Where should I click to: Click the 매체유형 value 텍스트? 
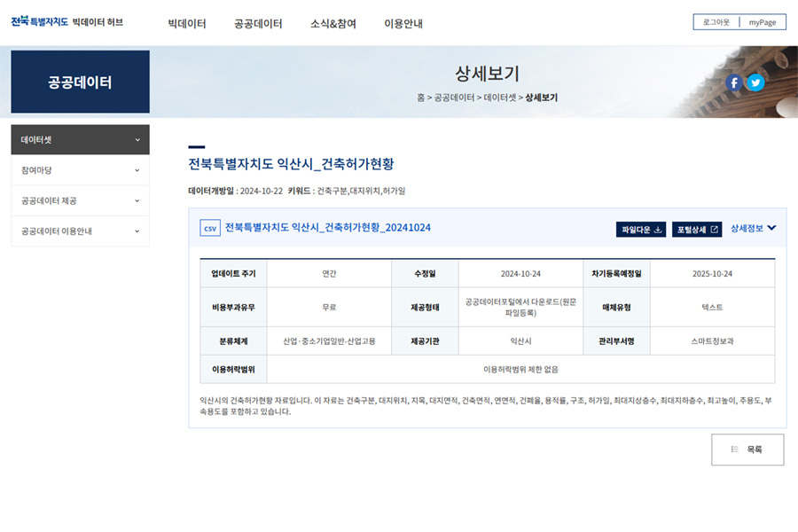713,308
